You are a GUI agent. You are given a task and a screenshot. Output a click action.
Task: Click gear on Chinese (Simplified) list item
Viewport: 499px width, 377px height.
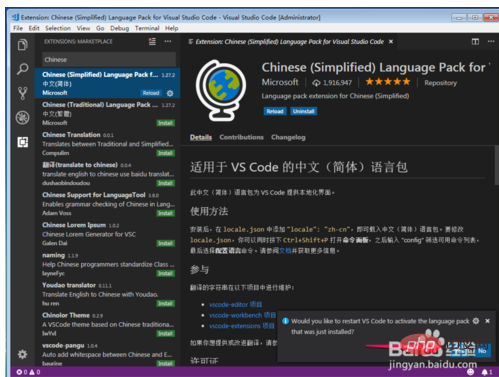pyautogui.click(x=170, y=93)
